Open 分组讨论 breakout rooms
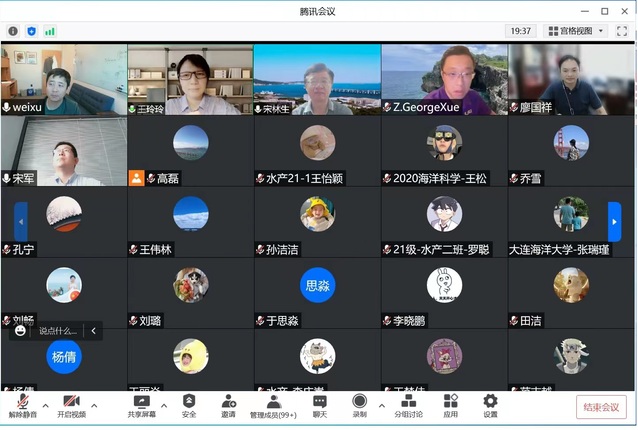This screenshot has width=638, height=430. click(x=408, y=404)
